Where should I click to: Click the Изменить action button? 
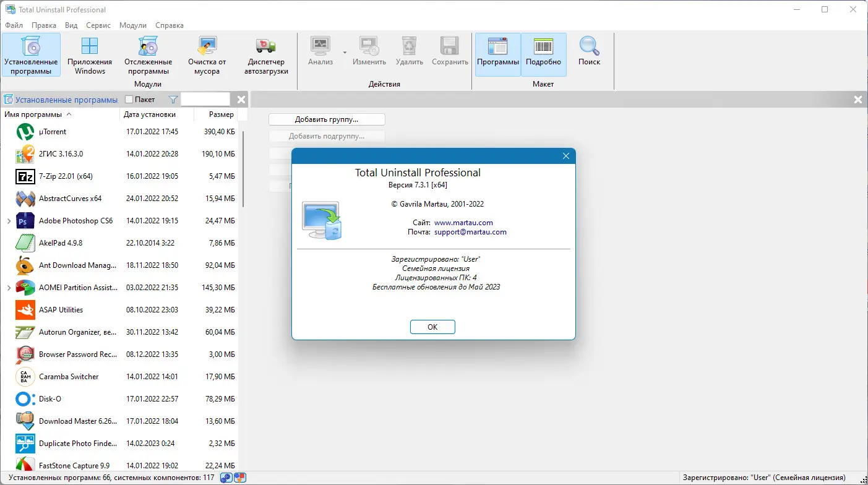[369, 51]
